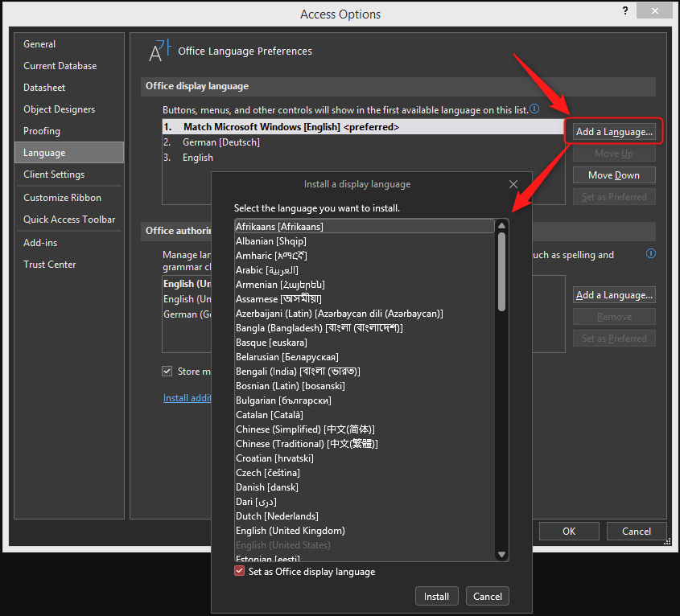The image size is (680, 616).
Task: Select Dari in the install list
Action: pos(365,502)
